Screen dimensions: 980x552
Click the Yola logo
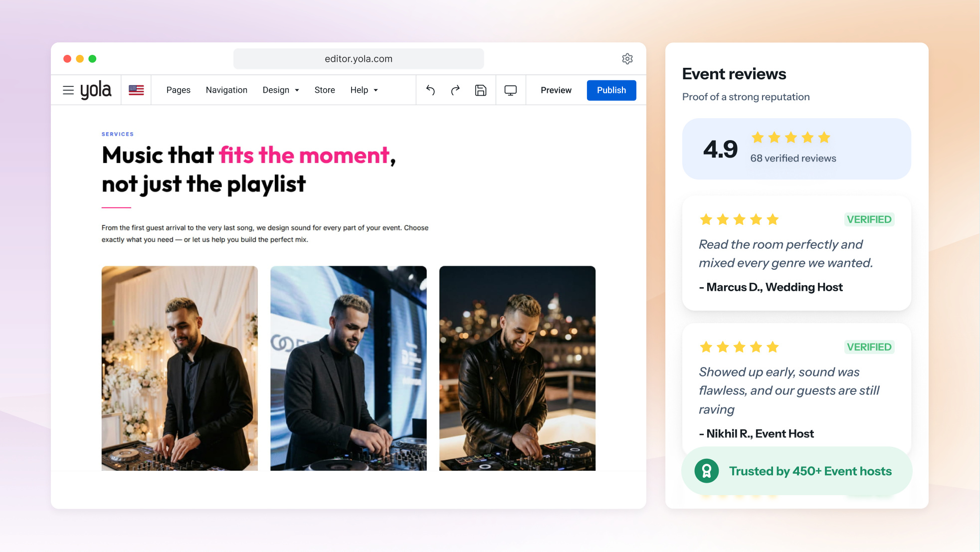(x=96, y=90)
